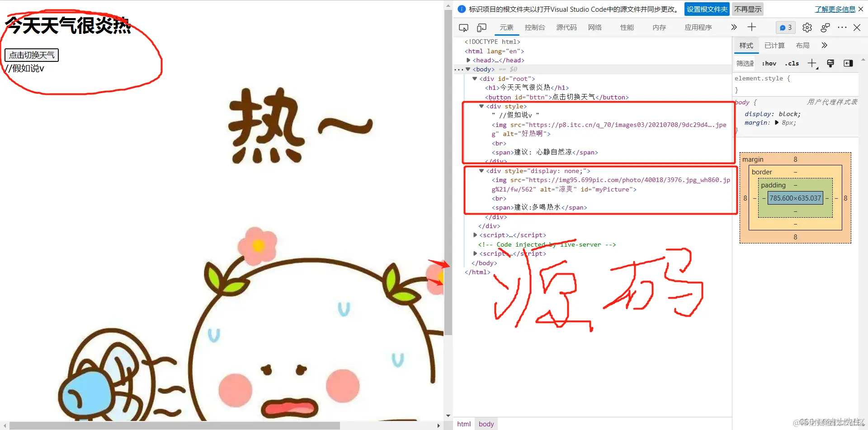The image size is (868, 430).
Task: Click the sidebar panel icon next to .cls
Action: 849,63
